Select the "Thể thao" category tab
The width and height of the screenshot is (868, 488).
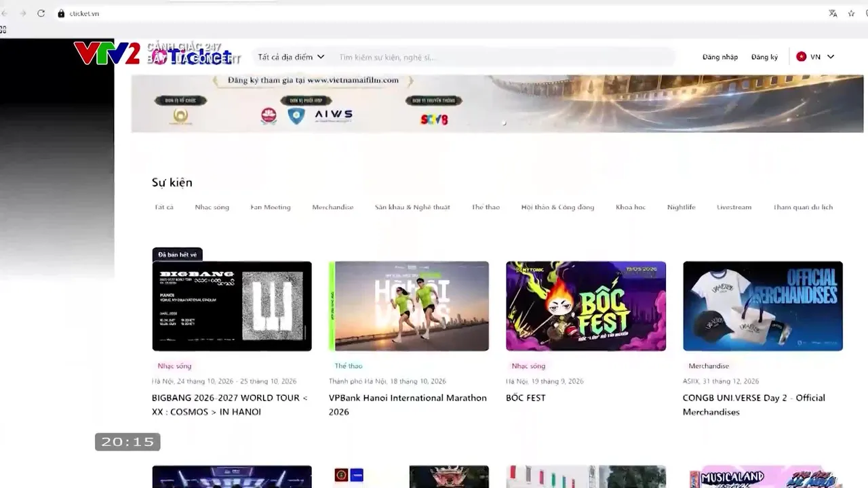(486, 207)
